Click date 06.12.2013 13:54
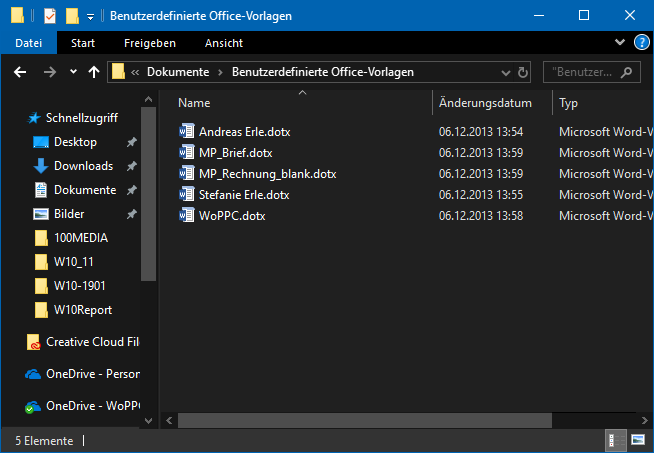654x453 pixels. 481,132
